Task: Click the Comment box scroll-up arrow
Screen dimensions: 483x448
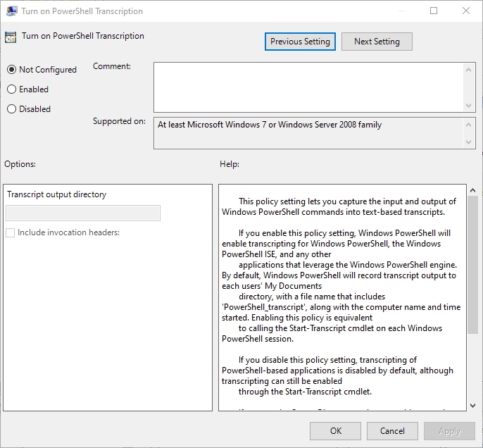Action: 468,70
